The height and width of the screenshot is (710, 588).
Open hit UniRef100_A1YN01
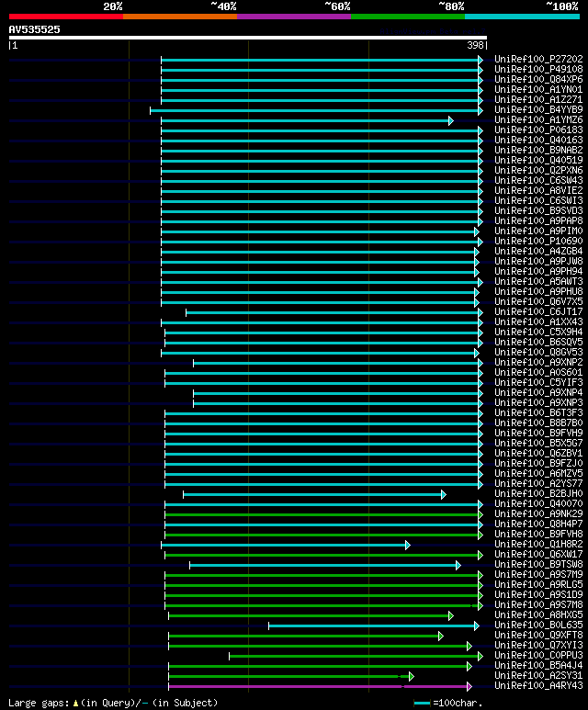pyautogui.click(x=538, y=90)
